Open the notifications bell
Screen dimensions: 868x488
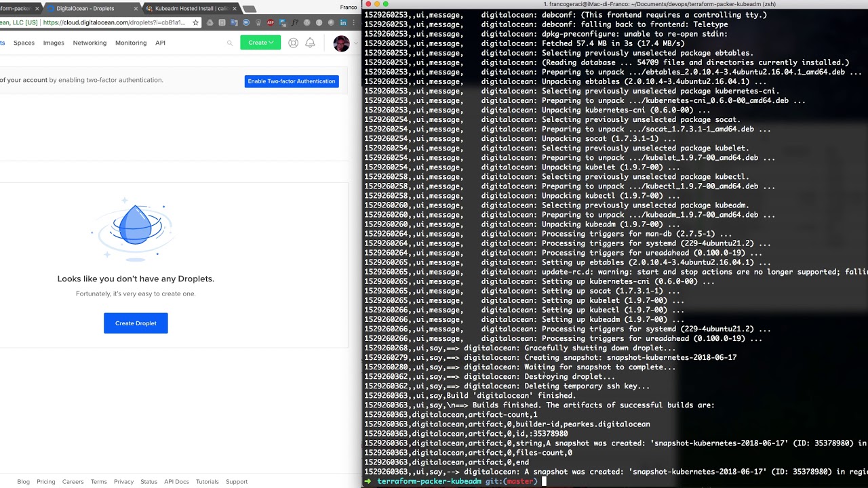[x=310, y=43]
